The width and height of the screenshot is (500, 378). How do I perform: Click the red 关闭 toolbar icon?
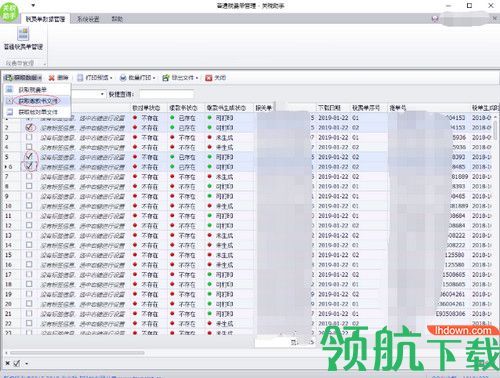[209, 78]
